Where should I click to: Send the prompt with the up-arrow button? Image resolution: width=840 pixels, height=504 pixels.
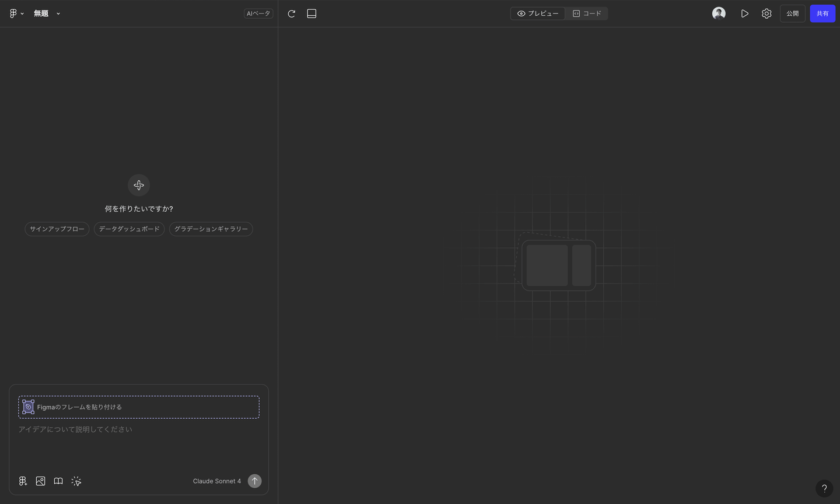(254, 481)
